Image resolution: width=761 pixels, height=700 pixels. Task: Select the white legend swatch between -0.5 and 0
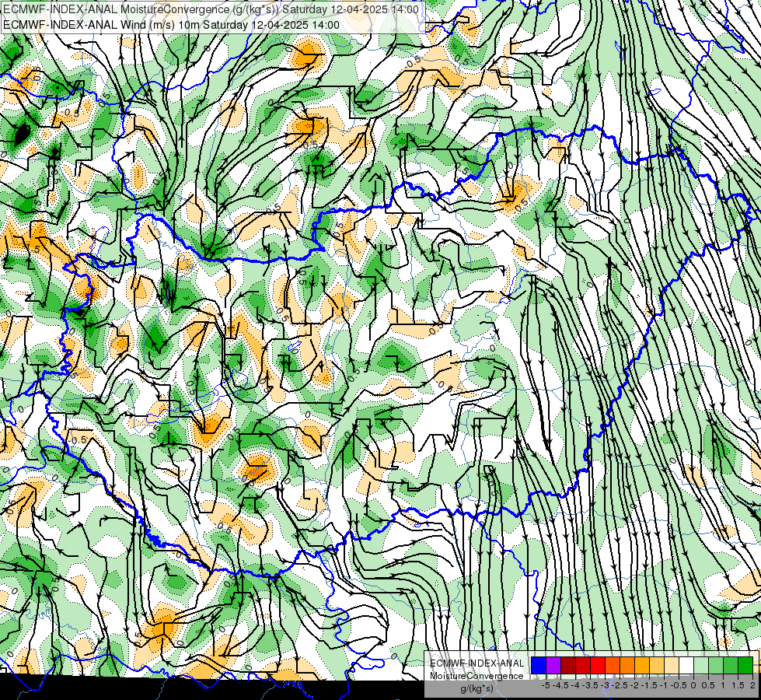(686, 665)
